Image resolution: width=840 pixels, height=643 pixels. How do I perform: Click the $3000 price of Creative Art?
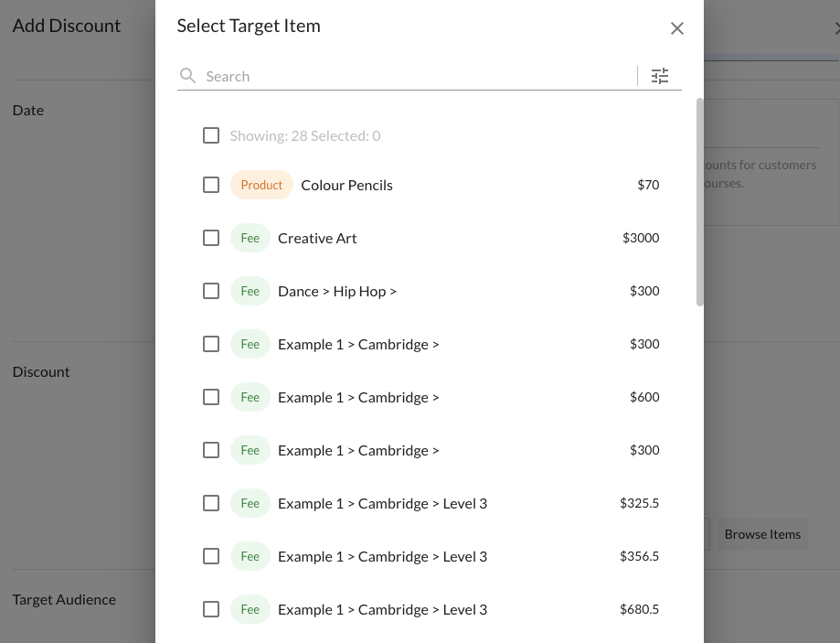[641, 238]
